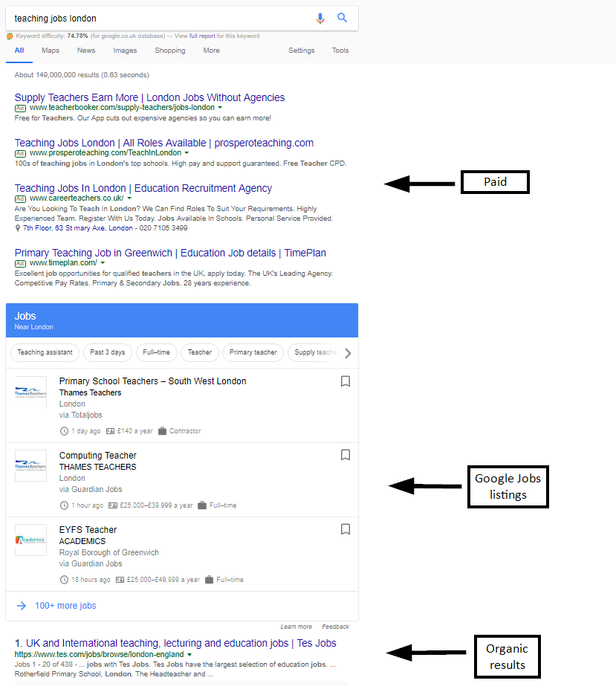Open the Computing Teacher job title

coord(98,456)
